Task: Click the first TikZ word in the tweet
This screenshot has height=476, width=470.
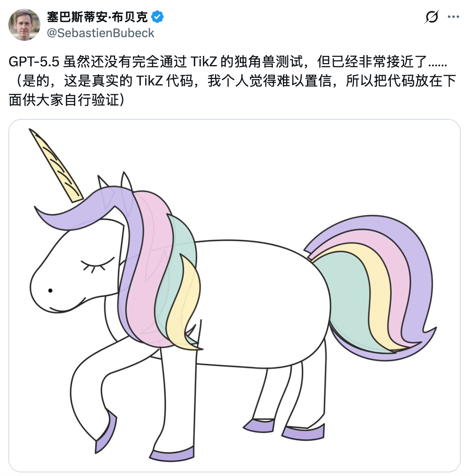Action: (203, 61)
